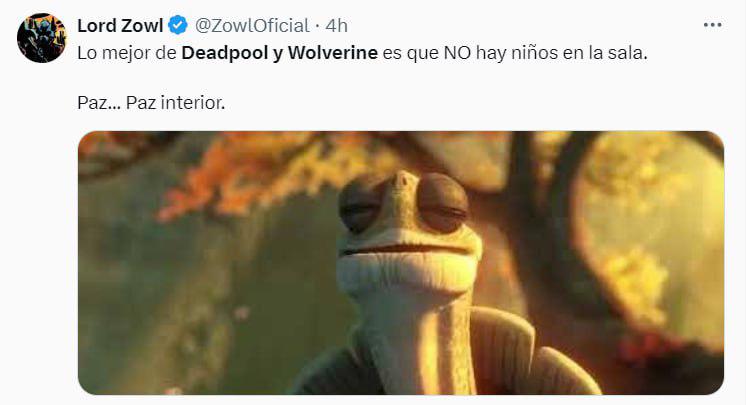
Task: Open Lord Zowl's profile avatar
Action: pos(42,38)
